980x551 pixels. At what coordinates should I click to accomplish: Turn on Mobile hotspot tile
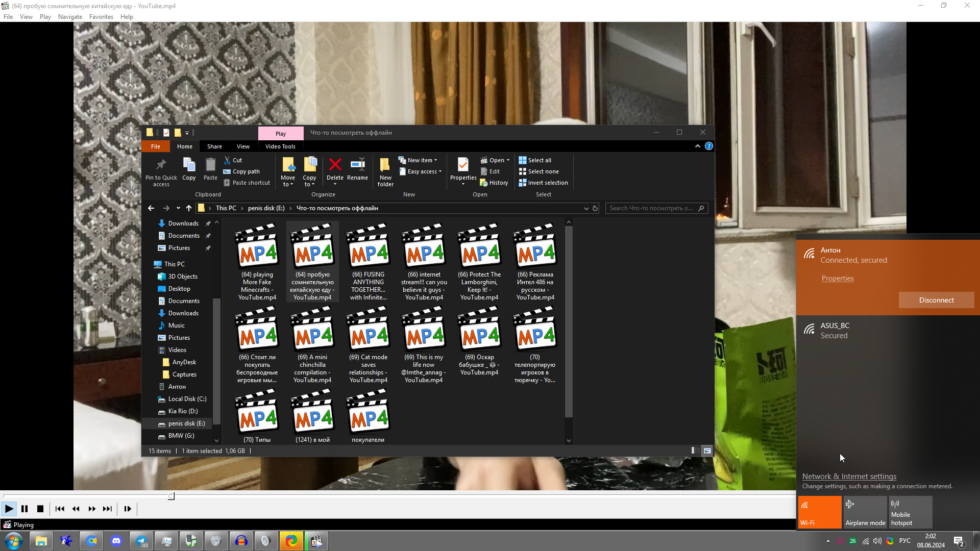911,512
